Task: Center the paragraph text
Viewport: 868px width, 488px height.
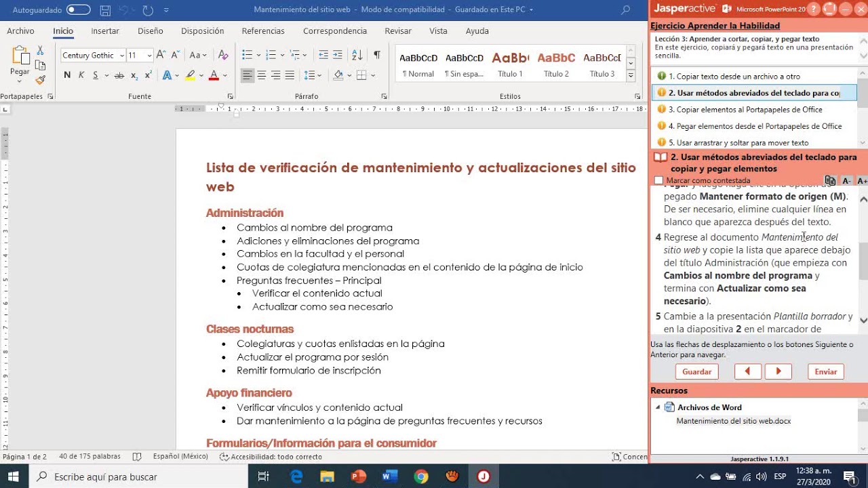Action: click(x=262, y=75)
